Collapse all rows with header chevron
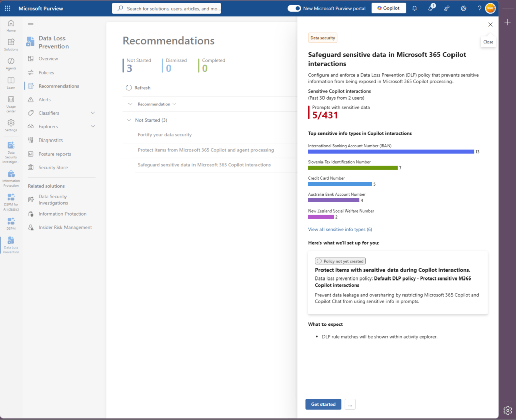Image resolution: width=516 pixels, height=420 pixels. [x=130, y=104]
